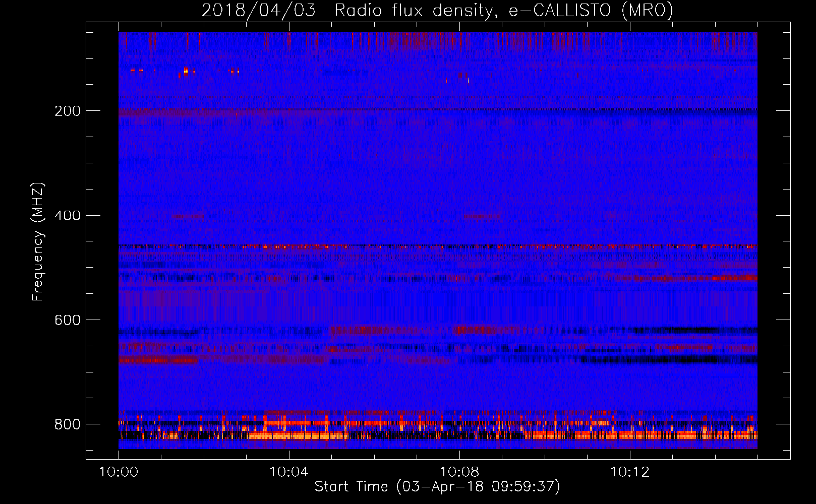Click the 400 frequency tick label
The height and width of the screenshot is (504, 816).
(x=68, y=216)
